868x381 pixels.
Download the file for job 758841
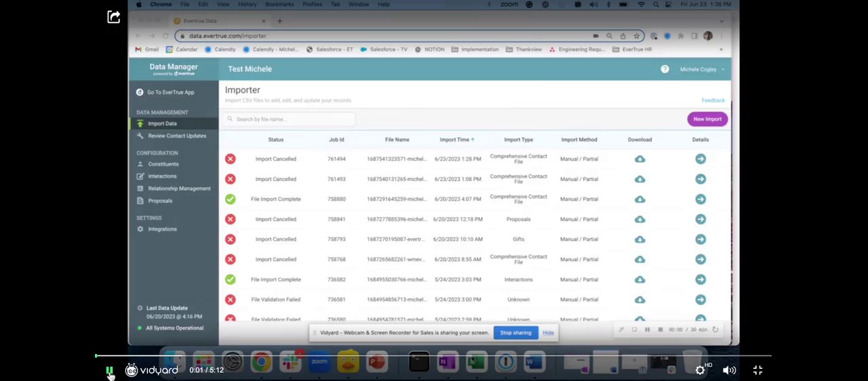(x=639, y=219)
